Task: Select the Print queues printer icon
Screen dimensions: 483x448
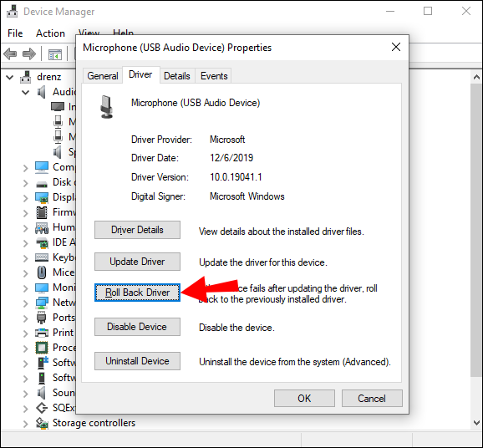Action: pyautogui.click(x=42, y=333)
